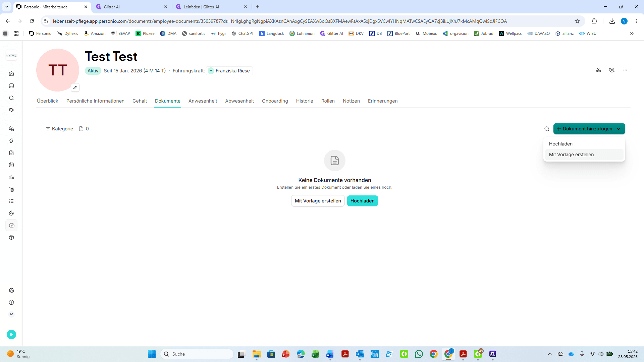
Task: Open the Personio home icon in sidebar
Action: tap(11, 74)
